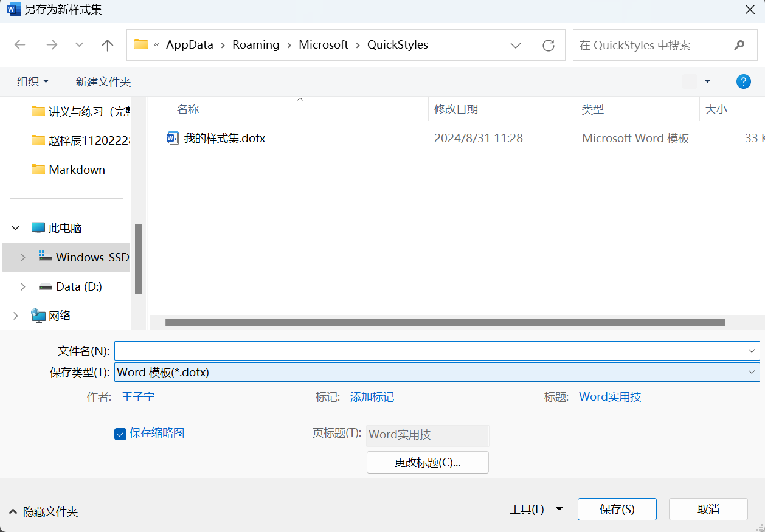Click the 隐藏文件夹 toggle
Screen dimensions: 765x532
coord(44,512)
